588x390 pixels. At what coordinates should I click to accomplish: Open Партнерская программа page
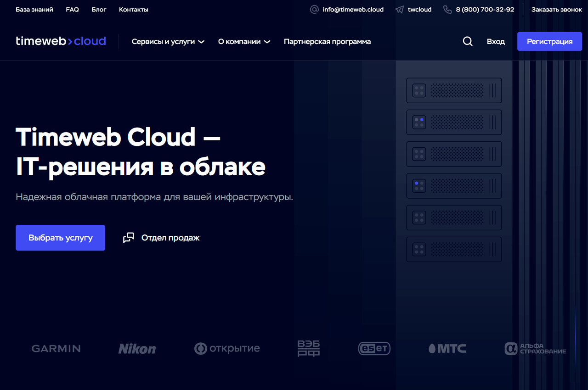327,42
